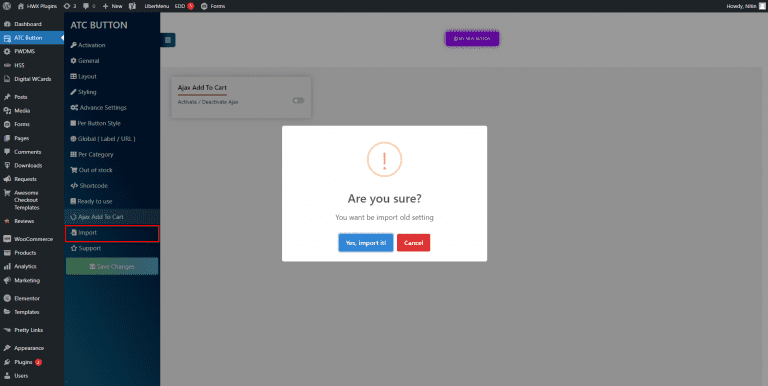The image size is (768, 386).
Task: Open Awesome Checkout Templates menu item
Action: pos(32,200)
